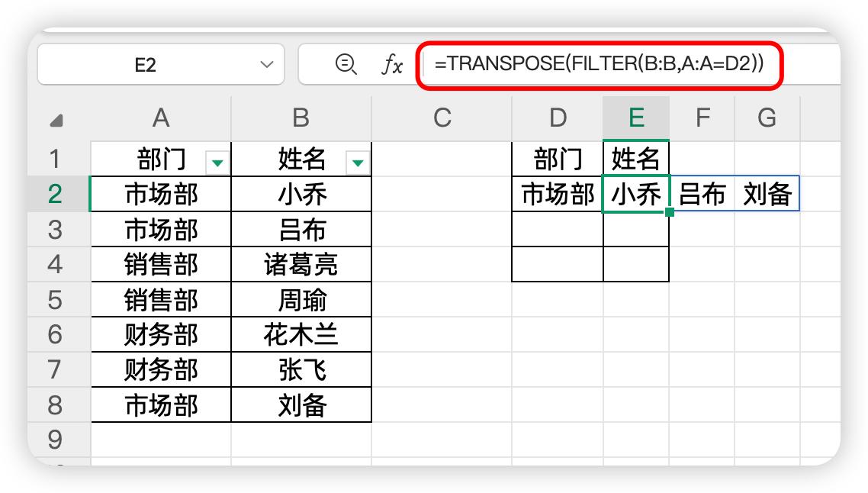
Task: Click the fx insert function icon
Action: [391, 65]
